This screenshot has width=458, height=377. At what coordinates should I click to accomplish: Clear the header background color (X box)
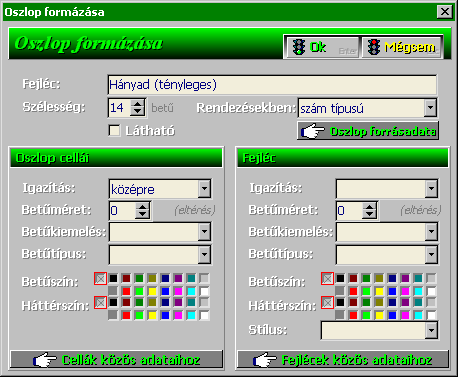click(327, 303)
